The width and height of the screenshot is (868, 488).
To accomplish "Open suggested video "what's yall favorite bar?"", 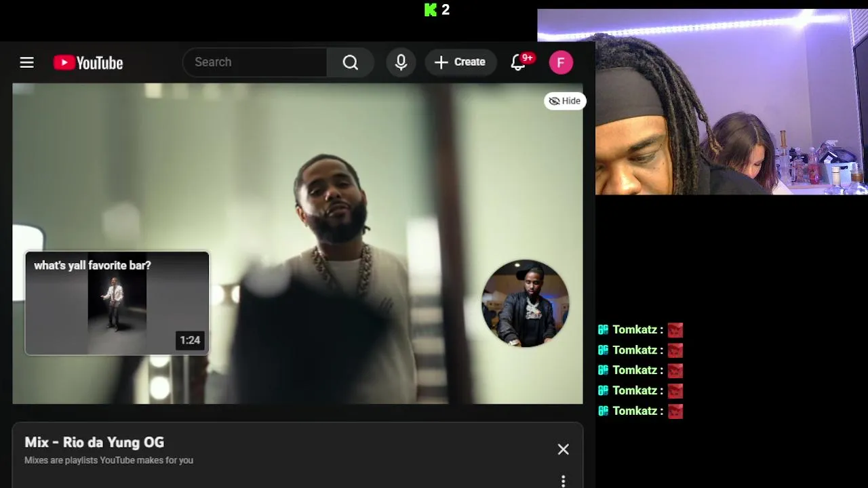I will point(117,303).
